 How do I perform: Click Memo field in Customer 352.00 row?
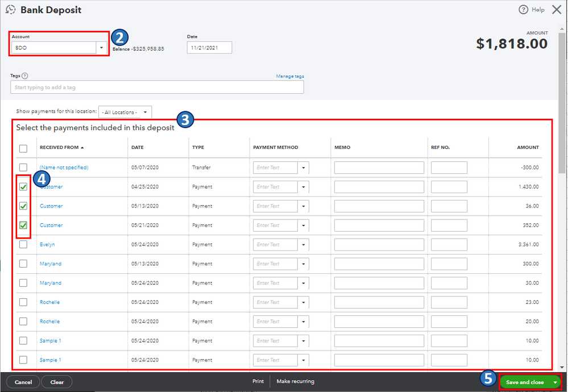click(379, 225)
